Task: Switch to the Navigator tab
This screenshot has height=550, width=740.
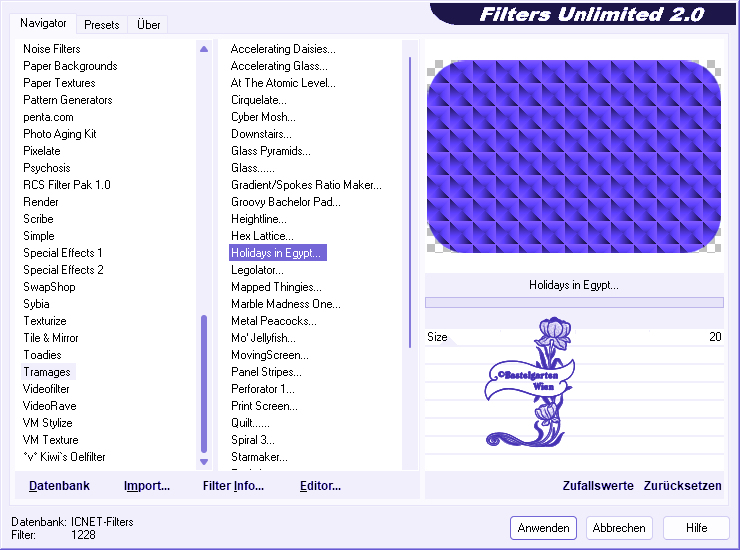Action: coord(43,23)
